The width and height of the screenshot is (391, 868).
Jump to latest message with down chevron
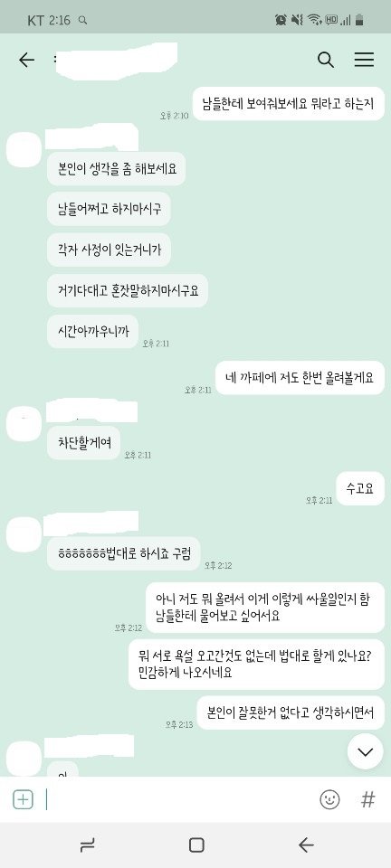click(x=365, y=751)
